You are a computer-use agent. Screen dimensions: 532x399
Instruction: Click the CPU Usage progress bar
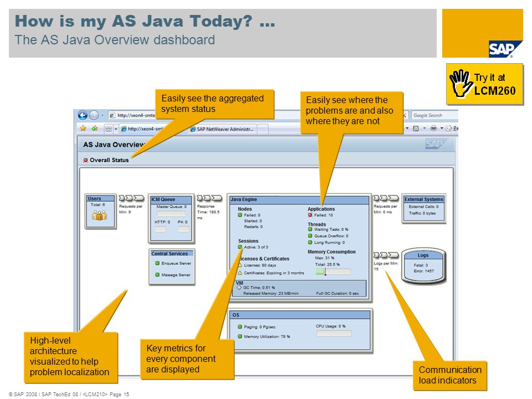pyautogui.click(x=334, y=334)
